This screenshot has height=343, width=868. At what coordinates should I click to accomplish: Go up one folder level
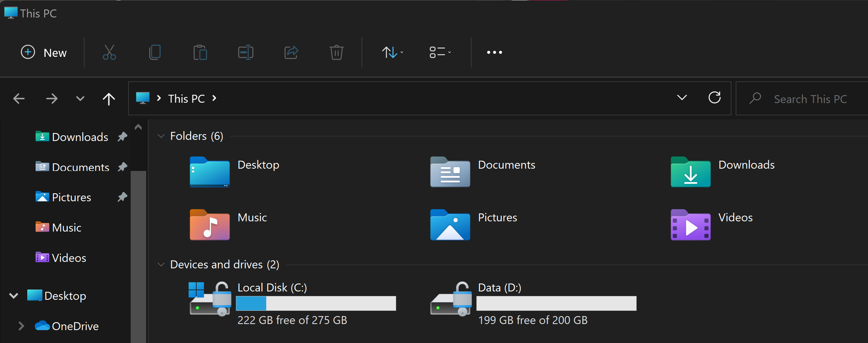(x=109, y=99)
